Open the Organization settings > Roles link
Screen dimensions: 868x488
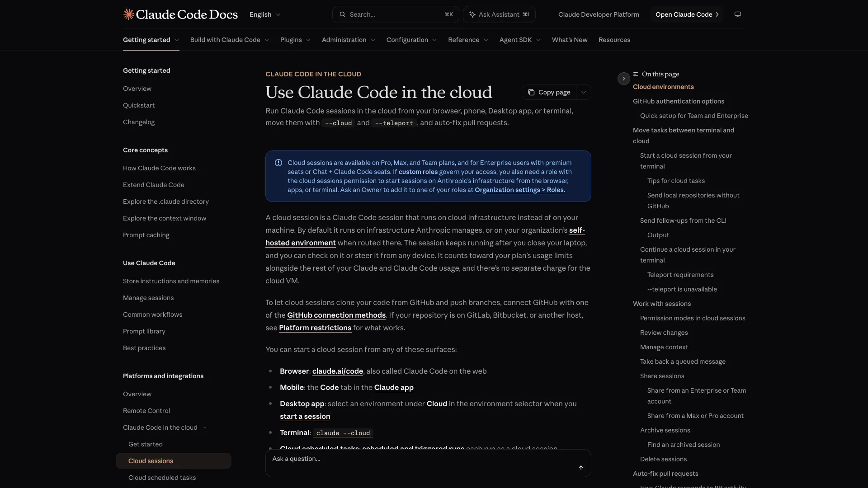tap(519, 190)
